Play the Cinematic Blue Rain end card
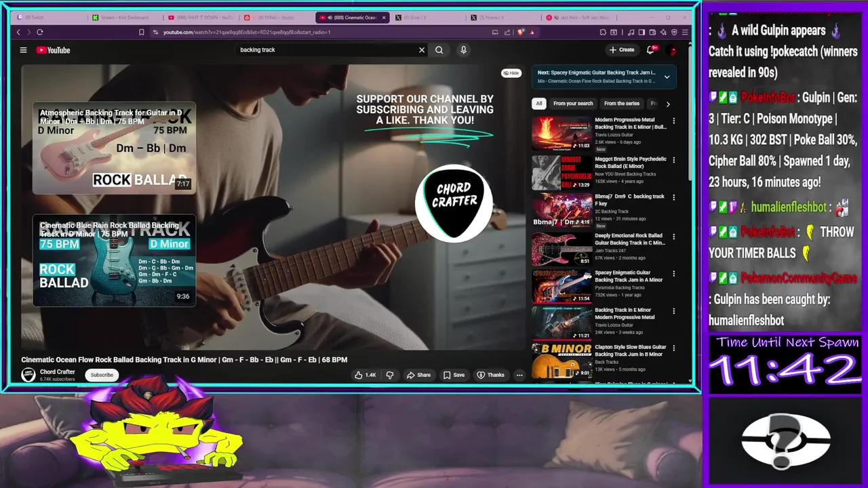The width and height of the screenshot is (868, 488). coord(114,261)
